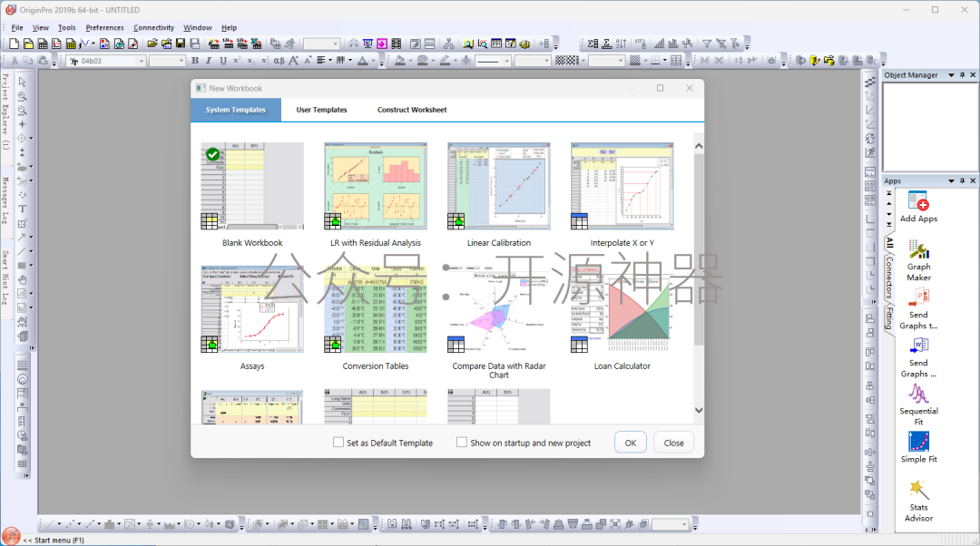
Task: Click the font color A swatch
Action: click(362, 61)
